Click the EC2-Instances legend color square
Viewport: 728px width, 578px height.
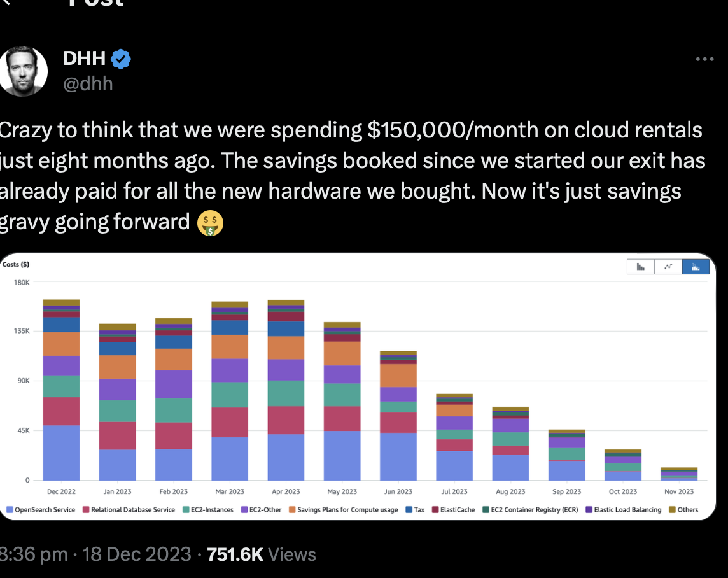pyautogui.click(x=186, y=510)
